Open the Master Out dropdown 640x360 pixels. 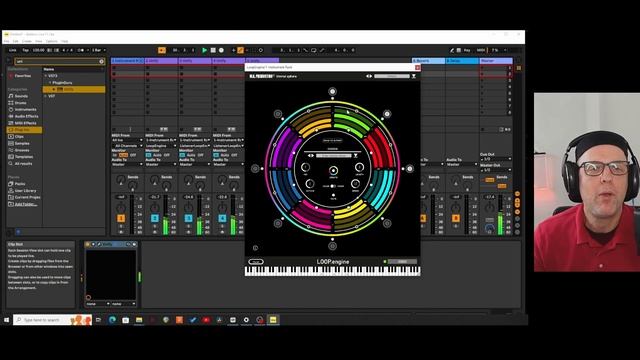[x=496, y=170]
